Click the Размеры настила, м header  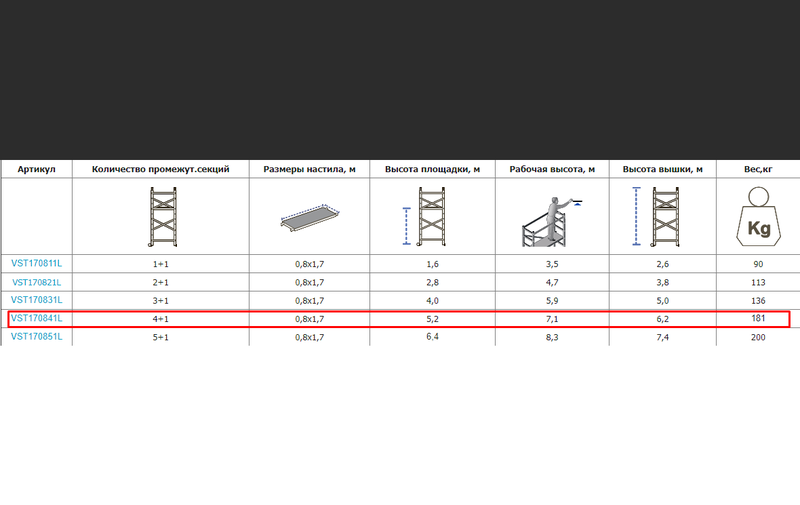tap(309, 169)
